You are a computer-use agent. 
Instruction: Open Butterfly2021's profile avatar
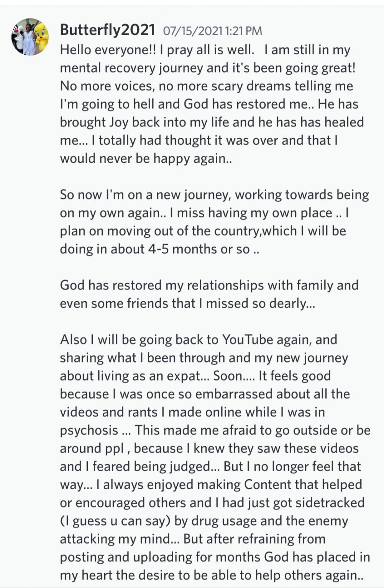pyautogui.click(x=30, y=37)
